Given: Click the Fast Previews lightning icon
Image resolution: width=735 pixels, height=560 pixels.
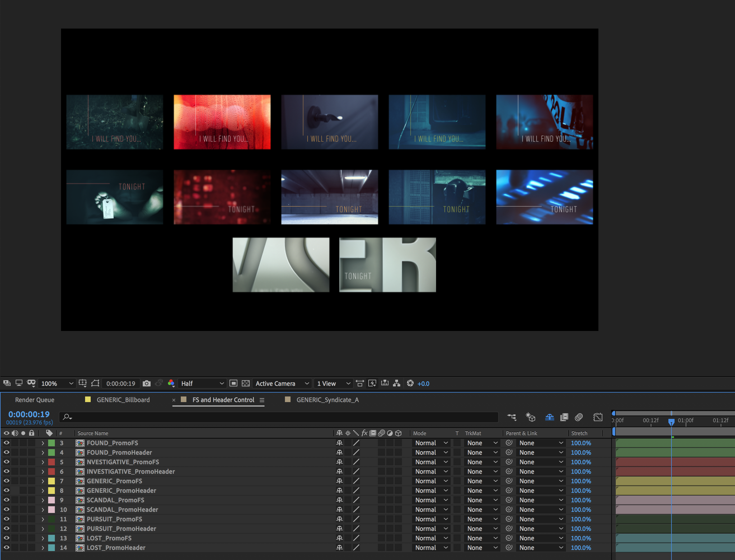Looking at the screenshot, I should click(x=372, y=383).
